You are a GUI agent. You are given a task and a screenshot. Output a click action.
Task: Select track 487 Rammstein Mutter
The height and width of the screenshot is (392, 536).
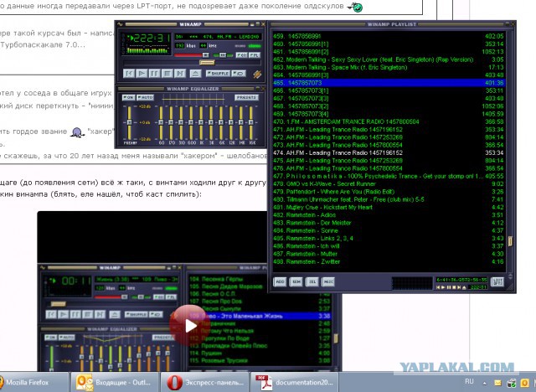coord(389,254)
